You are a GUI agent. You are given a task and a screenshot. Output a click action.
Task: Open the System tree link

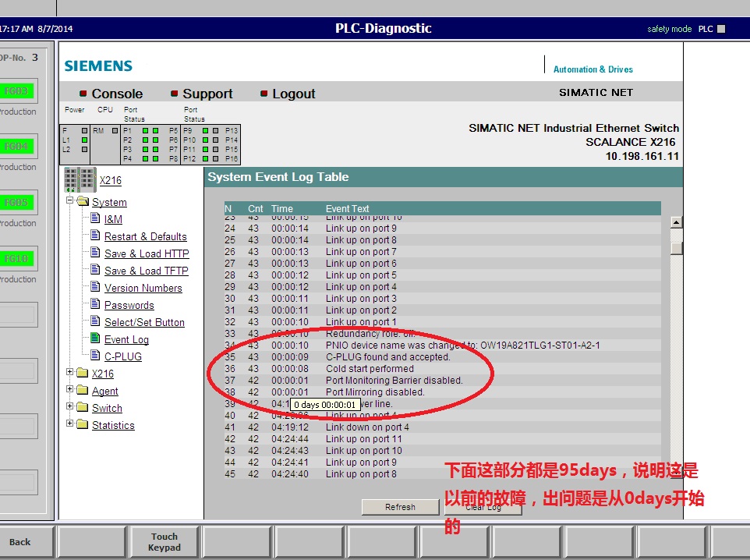109,203
